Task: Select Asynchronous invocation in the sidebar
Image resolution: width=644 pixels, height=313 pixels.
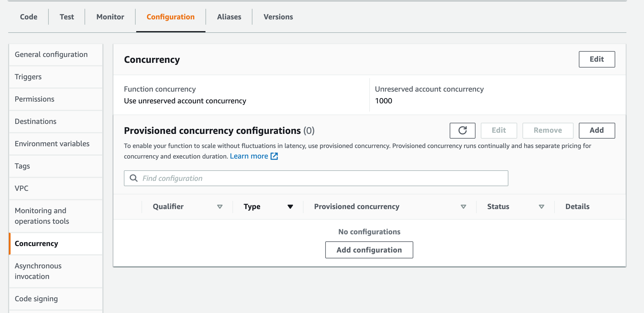Action: (x=38, y=271)
